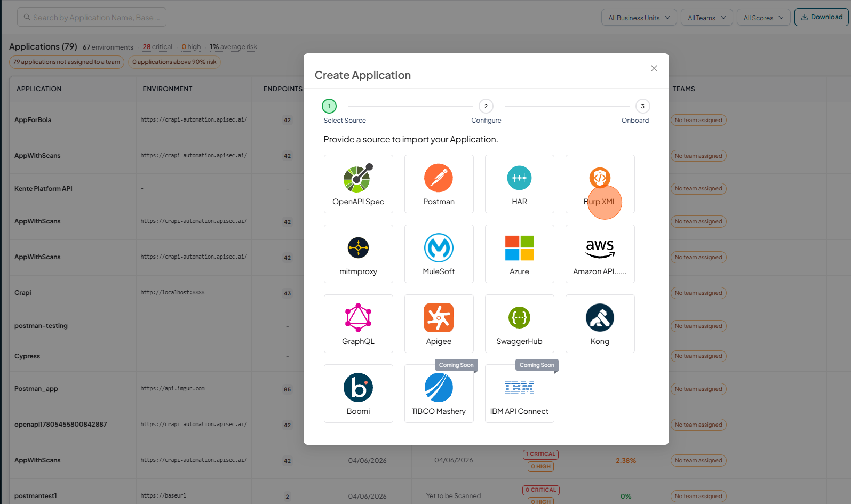Open the Cypress application row
This screenshot has width=851, height=504.
[x=27, y=356]
